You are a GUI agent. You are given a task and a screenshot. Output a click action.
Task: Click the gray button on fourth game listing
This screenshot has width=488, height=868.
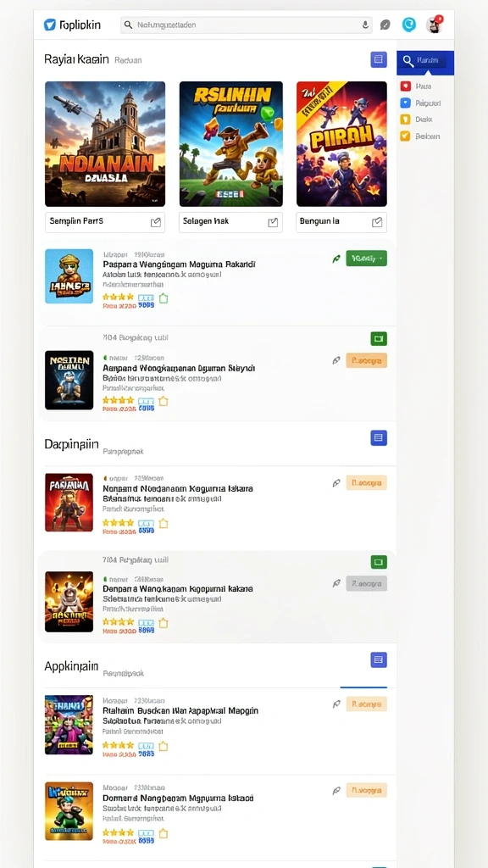(x=366, y=583)
